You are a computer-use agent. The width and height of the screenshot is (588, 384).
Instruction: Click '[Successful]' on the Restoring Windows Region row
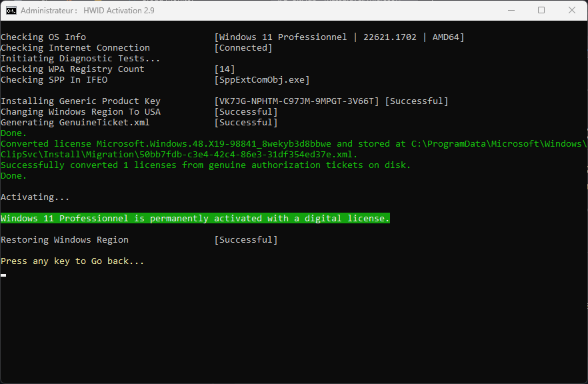coord(245,240)
